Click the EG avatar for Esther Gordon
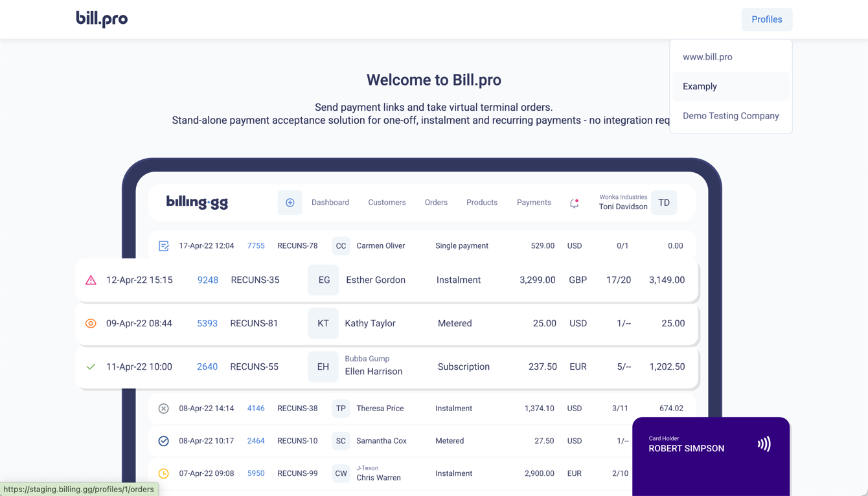Viewport: 868px width, 496px height. pyautogui.click(x=324, y=280)
